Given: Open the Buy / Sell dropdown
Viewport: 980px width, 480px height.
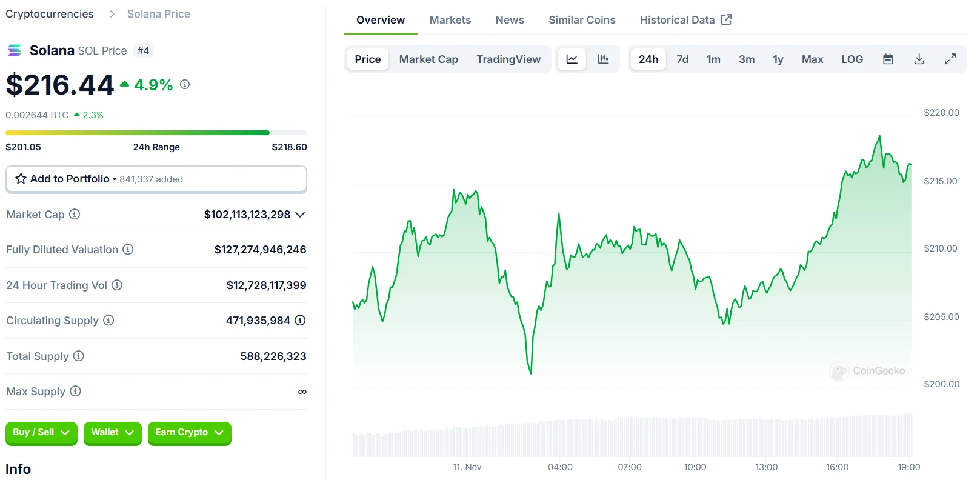Looking at the screenshot, I should (x=41, y=433).
